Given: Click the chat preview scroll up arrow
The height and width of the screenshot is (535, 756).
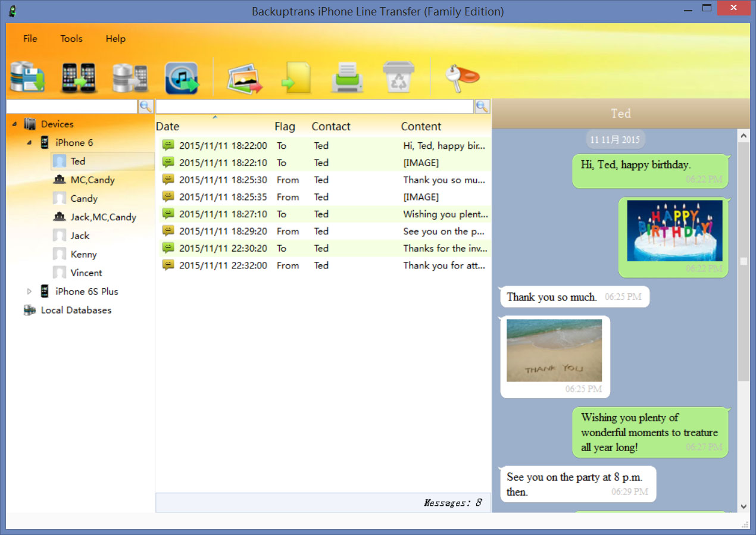Looking at the screenshot, I should [743, 136].
